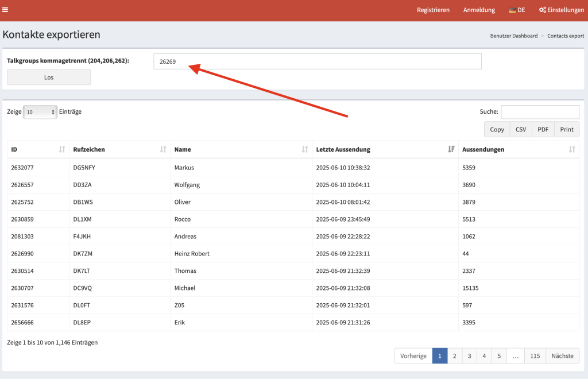
Task: Select Aussendungen value 3690
Action: (469, 185)
